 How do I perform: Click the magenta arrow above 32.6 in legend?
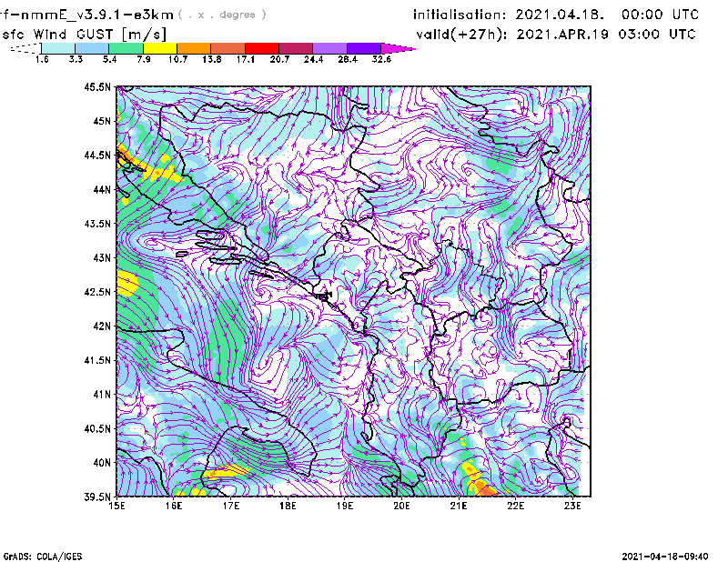coord(398,48)
